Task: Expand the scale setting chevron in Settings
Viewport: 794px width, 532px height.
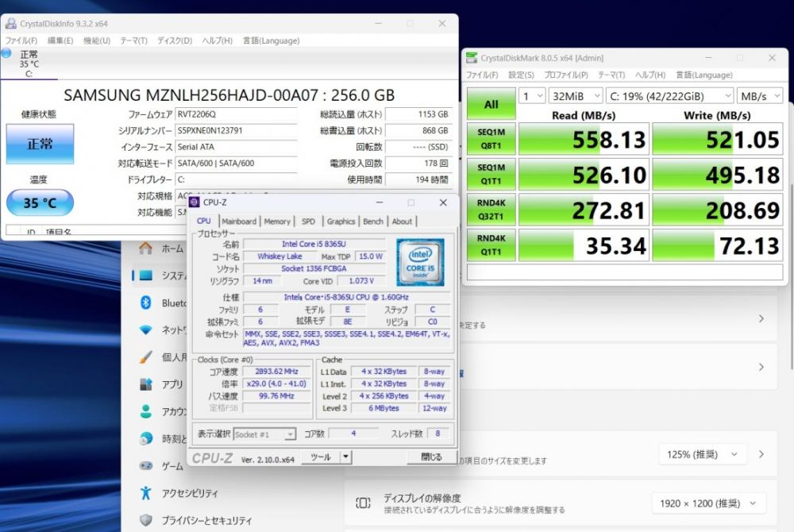Action: click(761, 454)
